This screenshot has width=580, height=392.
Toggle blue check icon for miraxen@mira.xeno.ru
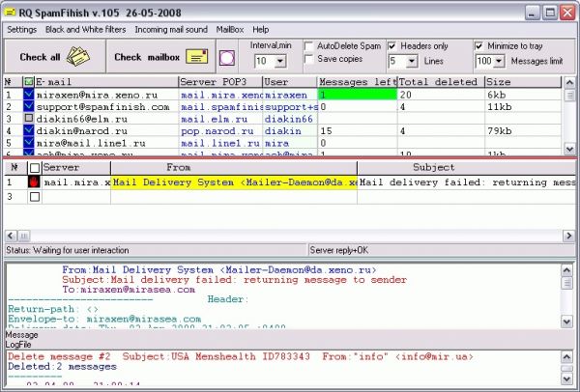tap(28, 96)
